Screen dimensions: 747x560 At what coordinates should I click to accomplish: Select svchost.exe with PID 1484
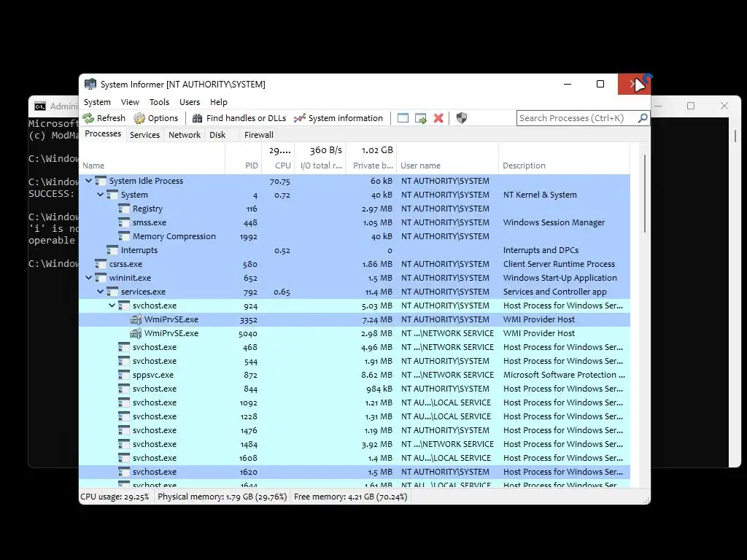click(x=355, y=444)
